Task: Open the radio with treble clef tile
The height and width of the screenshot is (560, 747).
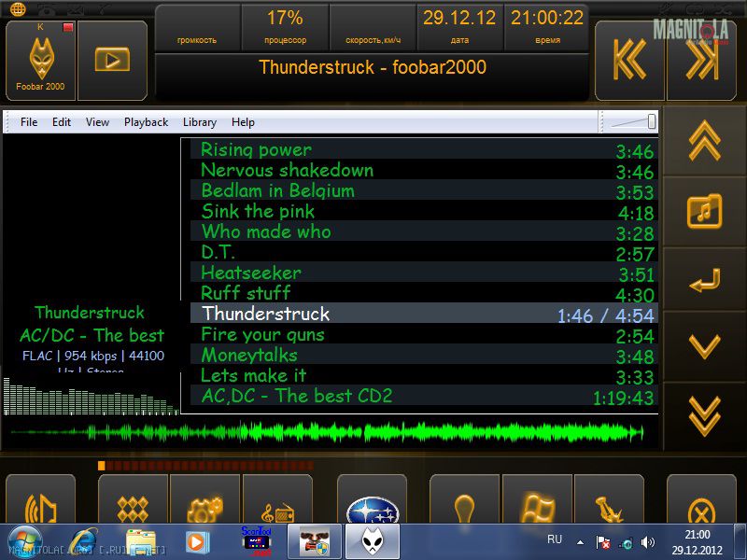Action: click(277, 499)
